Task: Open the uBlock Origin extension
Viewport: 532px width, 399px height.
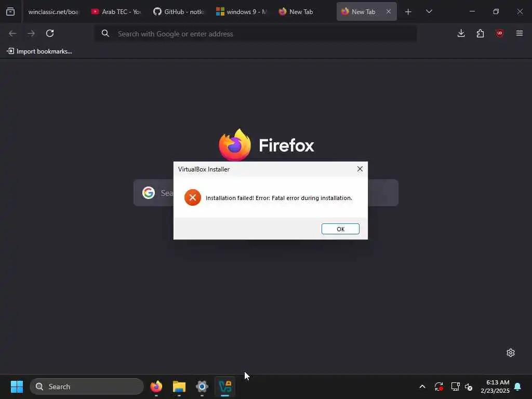Action: click(x=500, y=33)
